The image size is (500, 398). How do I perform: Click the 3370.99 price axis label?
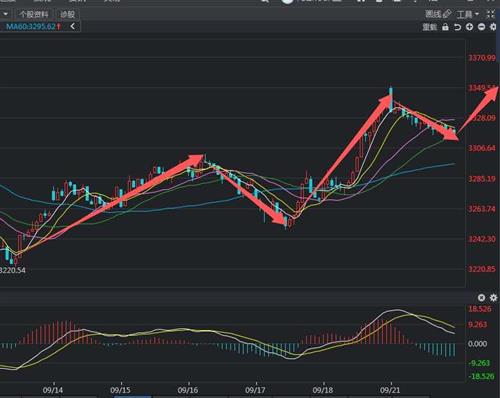pos(482,58)
